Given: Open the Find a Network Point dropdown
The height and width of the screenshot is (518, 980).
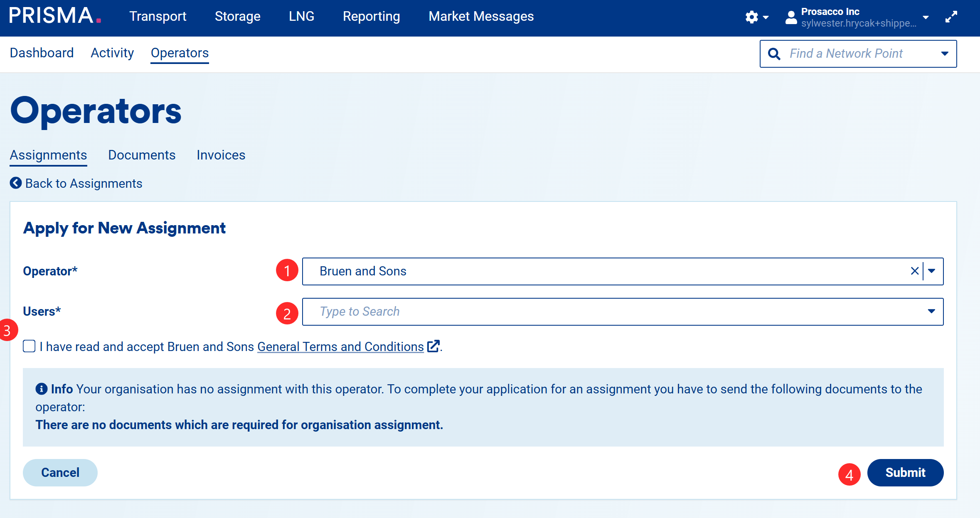Looking at the screenshot, I should pos(945,54).
